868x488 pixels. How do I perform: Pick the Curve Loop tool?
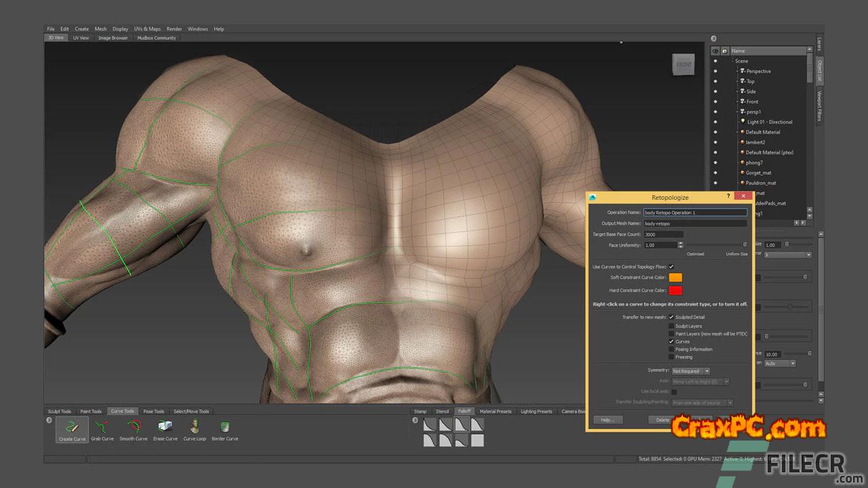coord(195,429)
